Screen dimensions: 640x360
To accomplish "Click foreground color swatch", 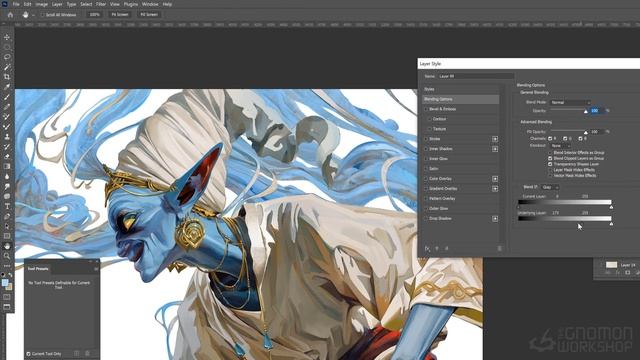I will 5,283.
